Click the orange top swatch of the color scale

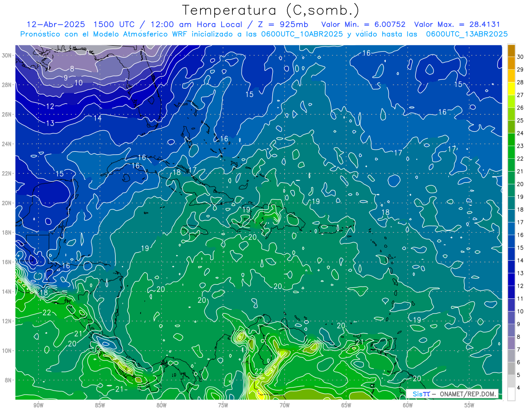tap(512, 51)
